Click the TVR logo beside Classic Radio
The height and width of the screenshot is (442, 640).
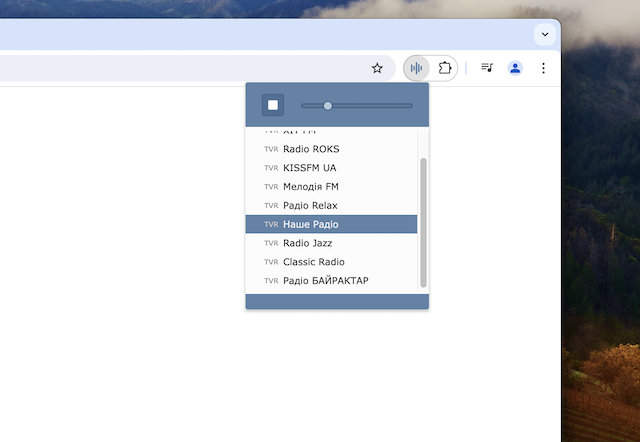(271, 262)
